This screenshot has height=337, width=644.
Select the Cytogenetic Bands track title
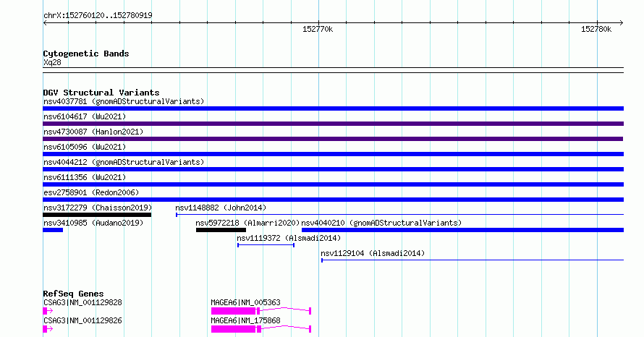point(86,54)
